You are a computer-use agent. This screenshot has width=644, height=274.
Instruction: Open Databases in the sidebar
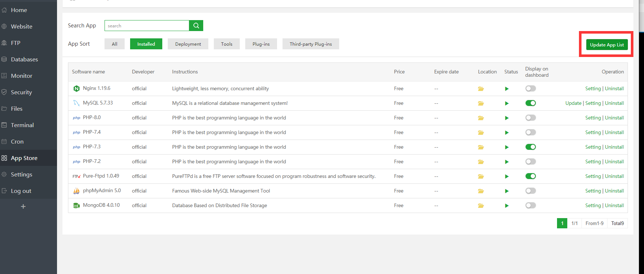[x=24, y=59]
